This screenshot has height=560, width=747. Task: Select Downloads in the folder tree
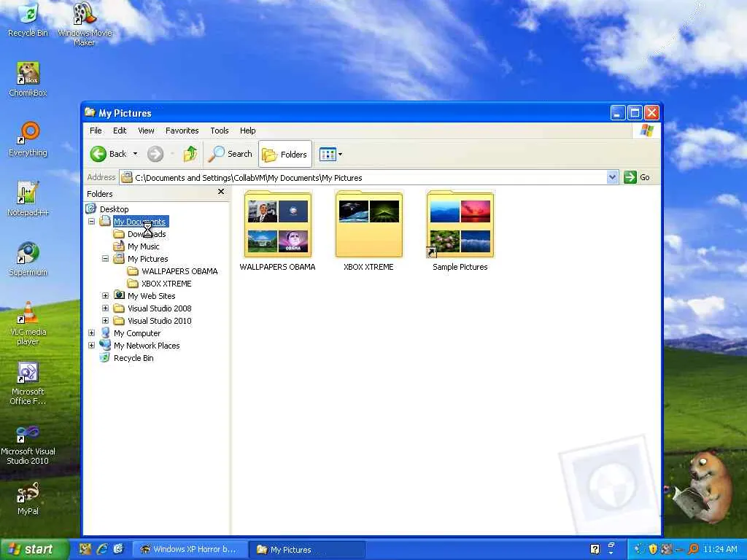point(147,234)
